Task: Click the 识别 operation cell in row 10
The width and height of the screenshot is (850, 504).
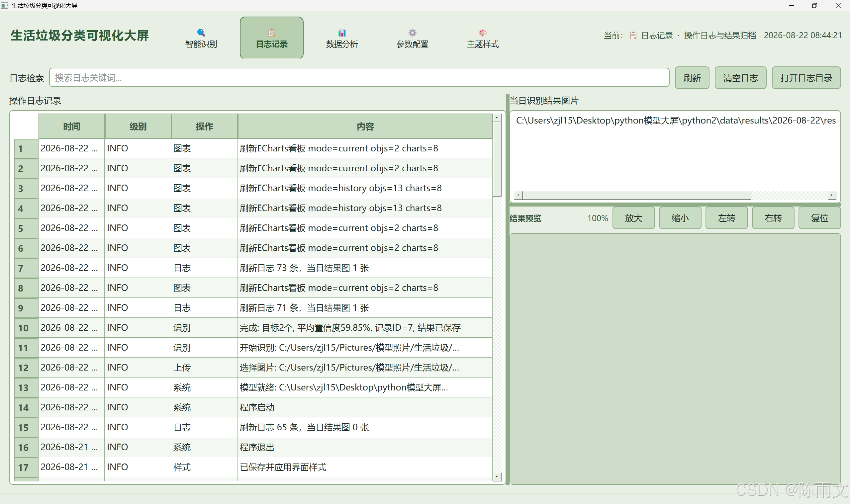Action: (204, 328)
